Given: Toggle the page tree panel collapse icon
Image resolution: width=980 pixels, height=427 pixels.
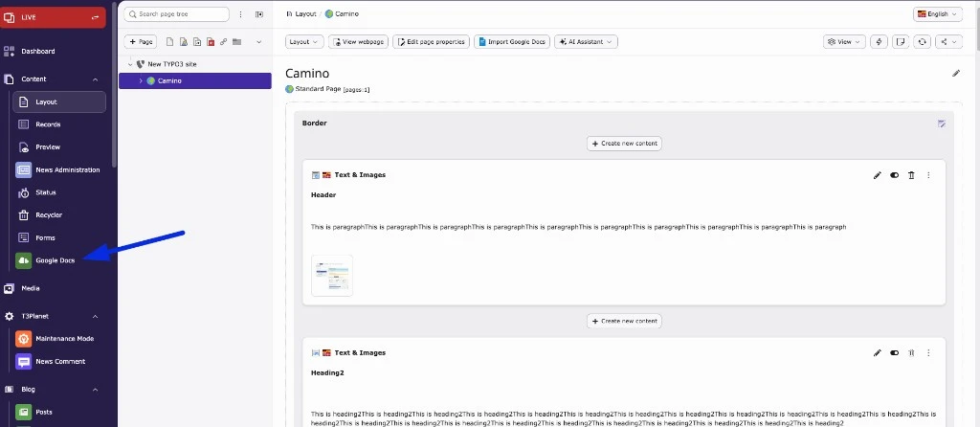Looking at the screenshot, I should pyautogui.click(x=259, y=14).
